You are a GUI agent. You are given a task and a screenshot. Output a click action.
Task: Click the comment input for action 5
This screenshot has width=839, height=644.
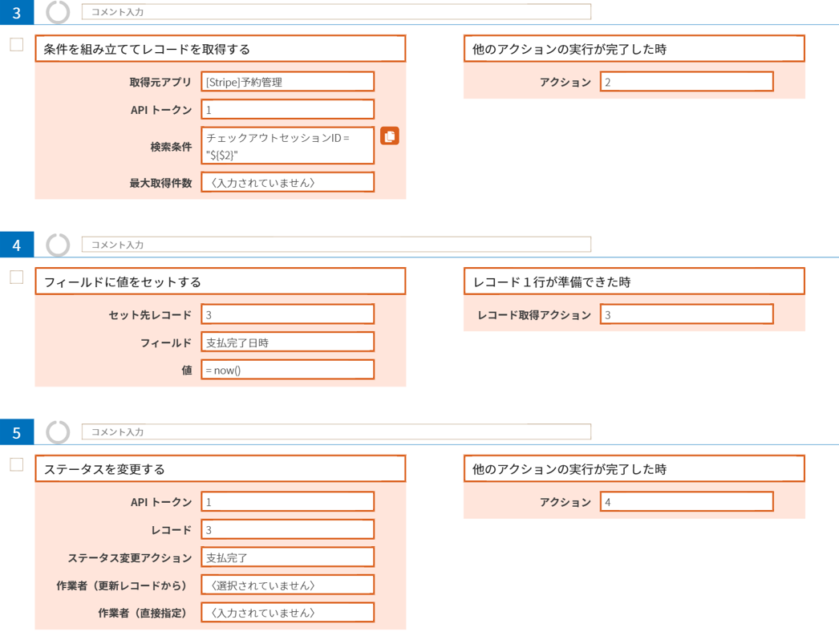[x=336, y=431]
